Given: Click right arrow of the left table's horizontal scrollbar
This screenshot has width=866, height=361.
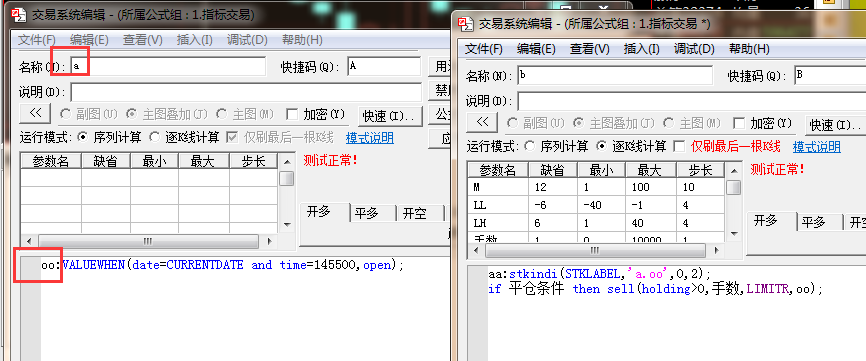Looking at the screenshot, I should [269, 242].
